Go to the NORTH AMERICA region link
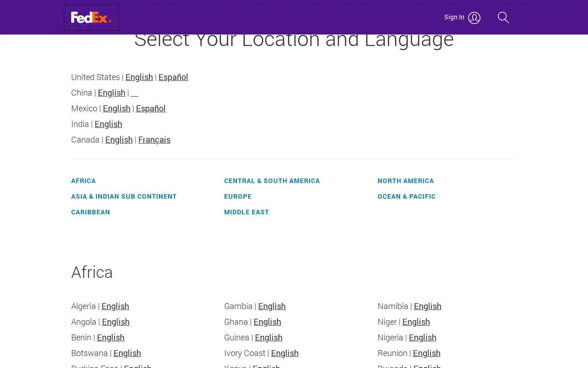The width and height of the screenshot is (588, 368). [x=406, y=181]
